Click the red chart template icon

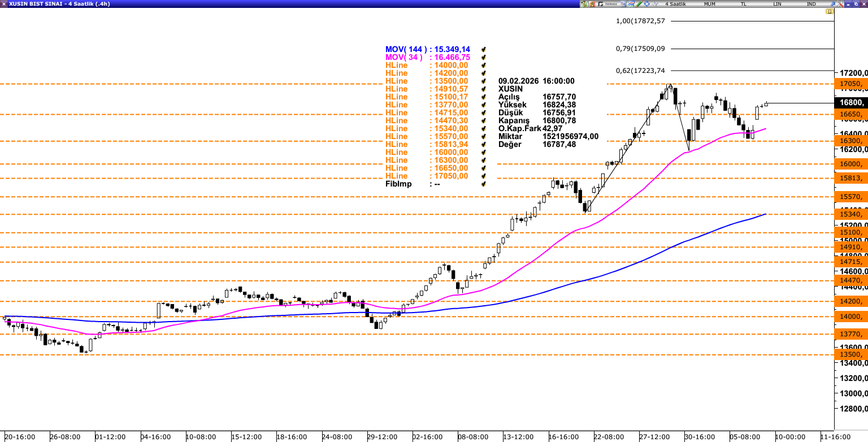click(x=592, y=4)
